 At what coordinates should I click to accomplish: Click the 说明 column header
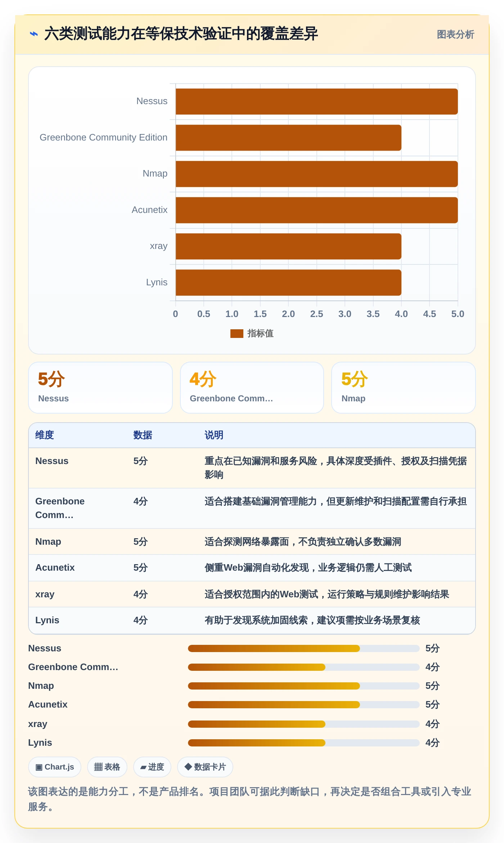[x=214, y=435]
